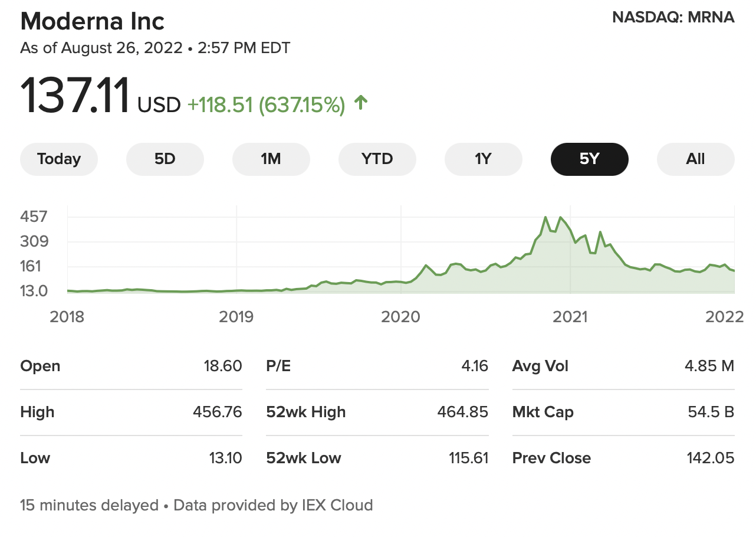Click the active 5Y range pill
Screen dimensions: 756x537
tap(590, 159)
